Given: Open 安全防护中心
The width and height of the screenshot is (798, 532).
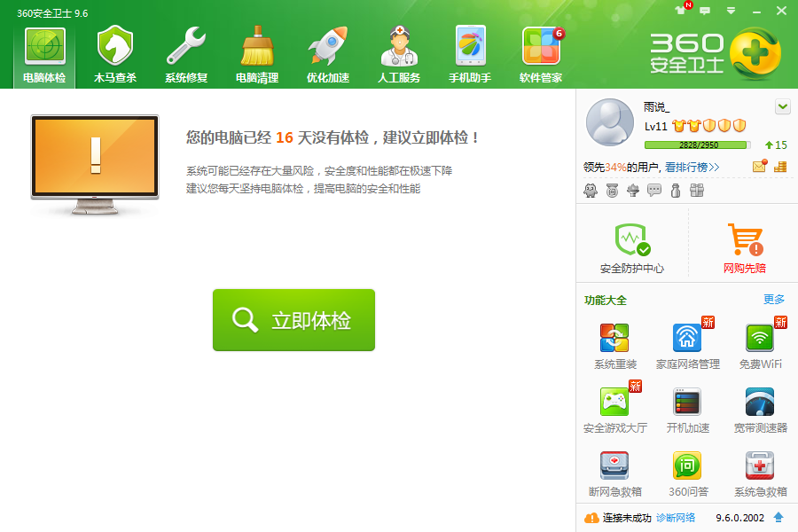Looking at the screenshot, I should coord(632,248).
